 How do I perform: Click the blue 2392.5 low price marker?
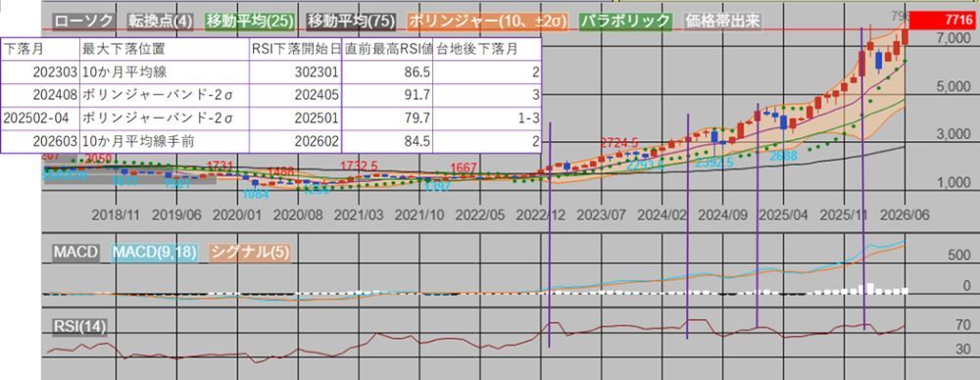click(714, 162)
